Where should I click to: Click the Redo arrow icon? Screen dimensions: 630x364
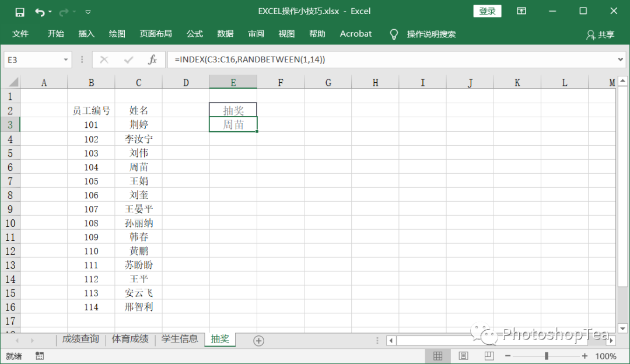pos(63,12)
